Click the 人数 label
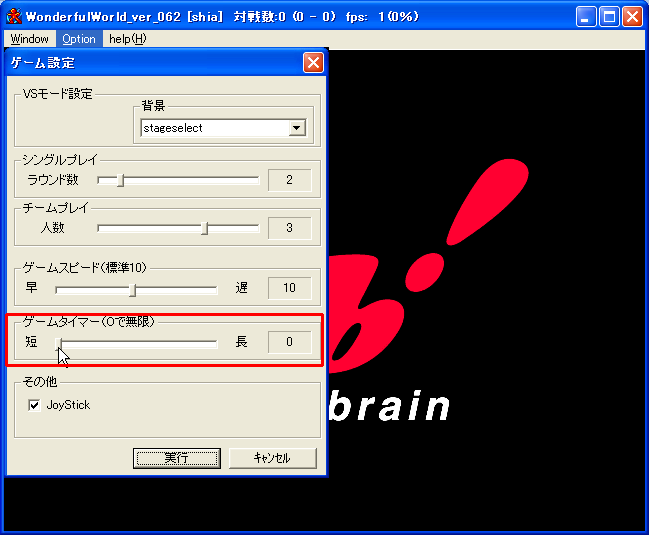649x535 pixels. coord(53,228)
